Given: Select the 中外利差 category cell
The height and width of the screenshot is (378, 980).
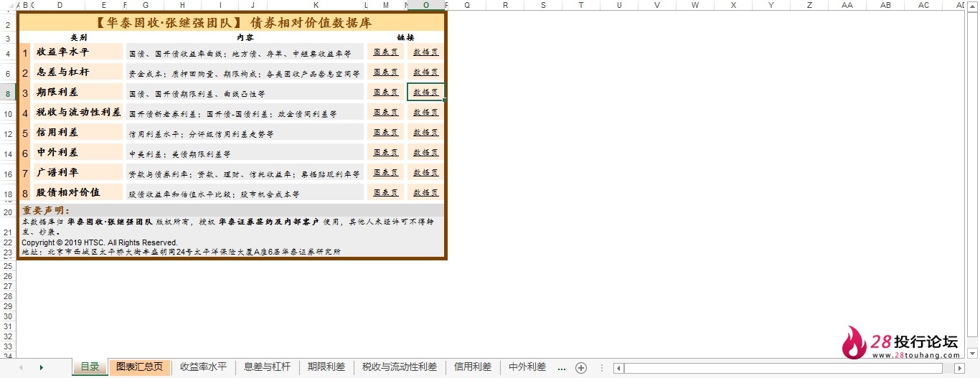Looking at the screenshot, I should (78, 152).
